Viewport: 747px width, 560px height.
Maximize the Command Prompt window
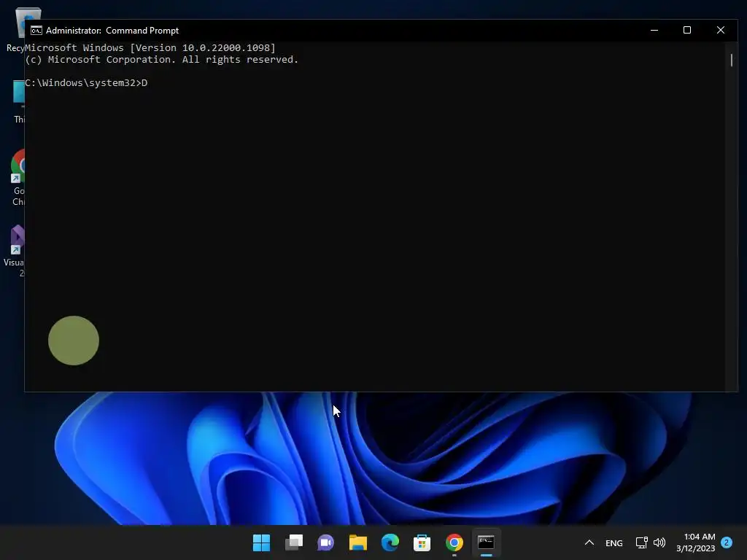[687, 30]
